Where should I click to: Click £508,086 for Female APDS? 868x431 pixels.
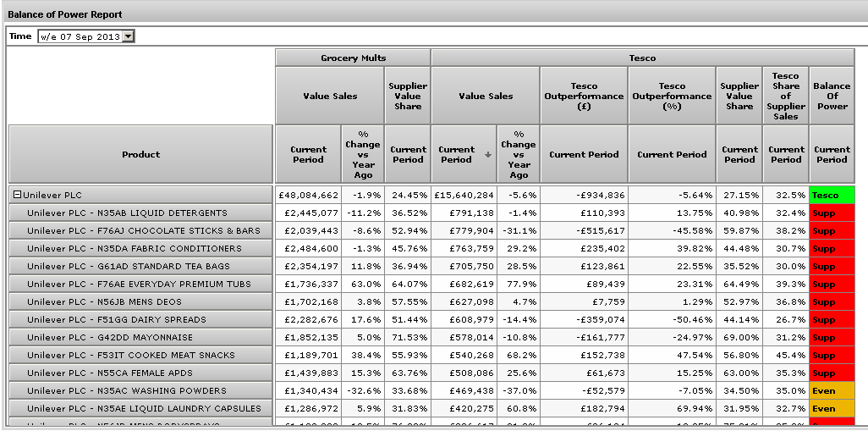point(464,373)
